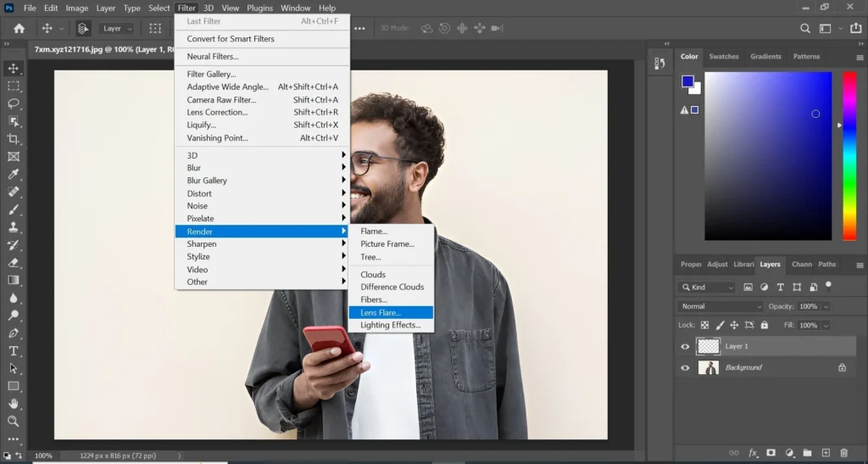868x464 pixels.
Task: Select the Lasso tool
Action: [14, 103]
